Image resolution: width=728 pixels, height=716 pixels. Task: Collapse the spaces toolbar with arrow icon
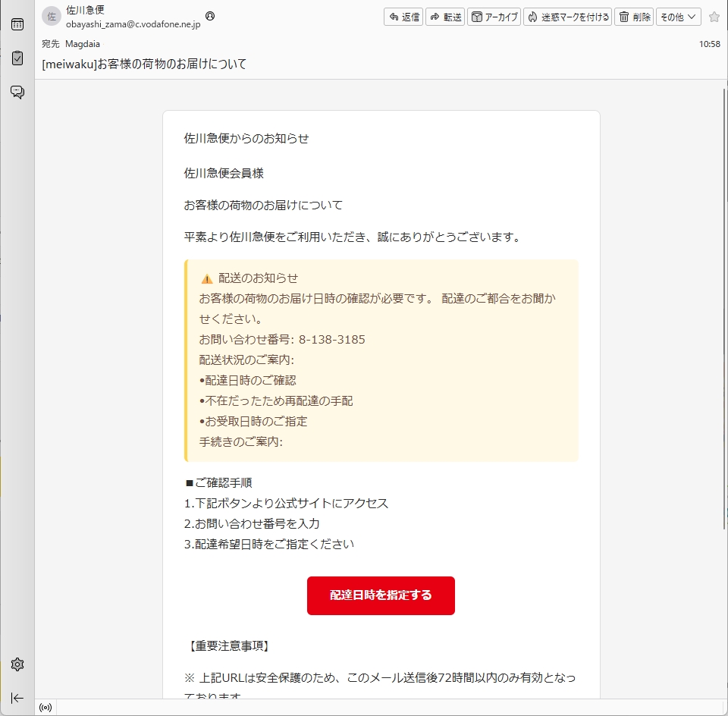click(17, 698)
